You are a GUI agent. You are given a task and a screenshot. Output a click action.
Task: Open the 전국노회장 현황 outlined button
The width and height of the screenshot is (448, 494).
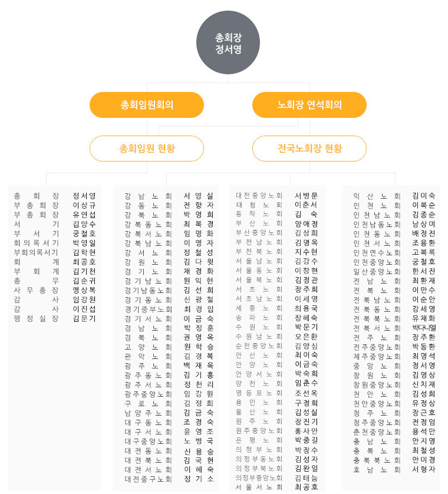coord(309,149)
